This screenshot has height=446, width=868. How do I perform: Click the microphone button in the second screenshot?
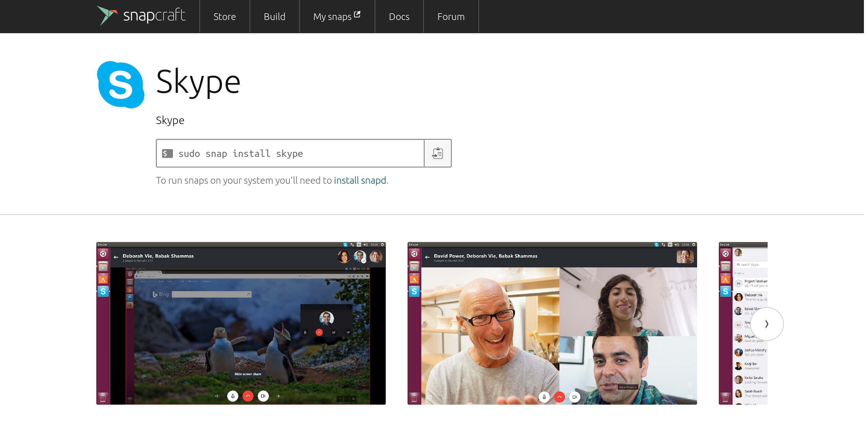(544, 397)
